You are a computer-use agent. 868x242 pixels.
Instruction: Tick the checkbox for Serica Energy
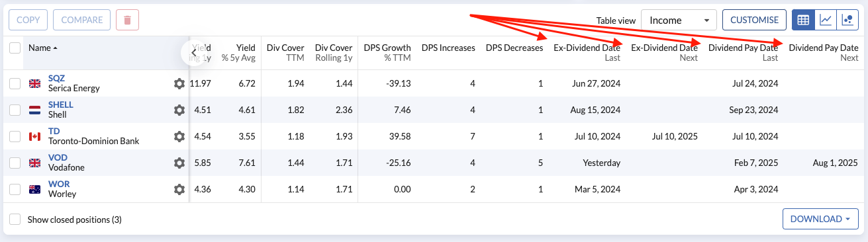15,83
